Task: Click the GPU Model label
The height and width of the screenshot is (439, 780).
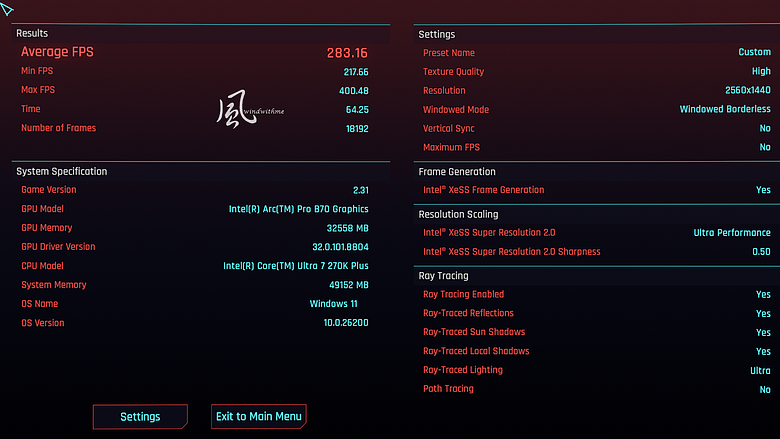Action: (x=42, y=209)
